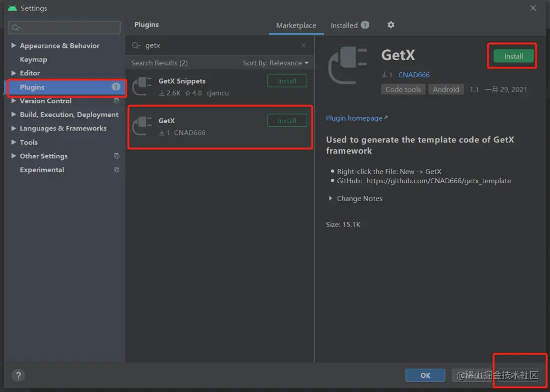Select Keymap in settings tree
Viewport: 550px width, 392px height.
coord(33,59)
